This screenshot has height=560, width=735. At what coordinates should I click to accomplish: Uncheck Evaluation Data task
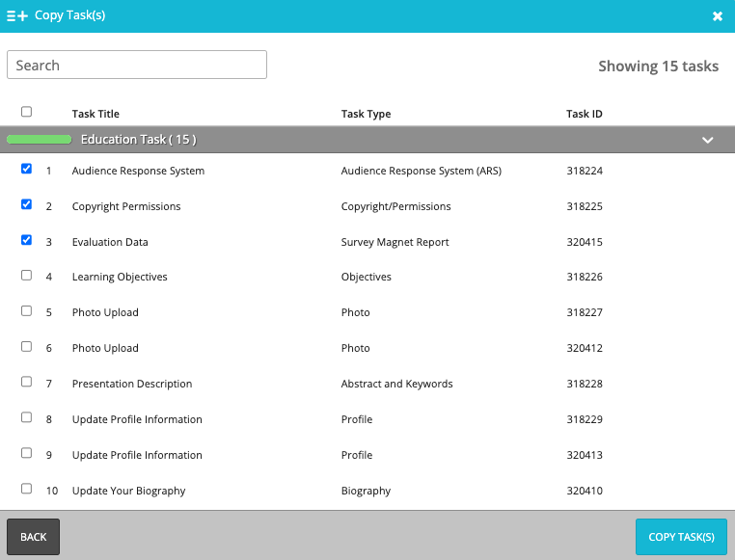tap(27, 240)
